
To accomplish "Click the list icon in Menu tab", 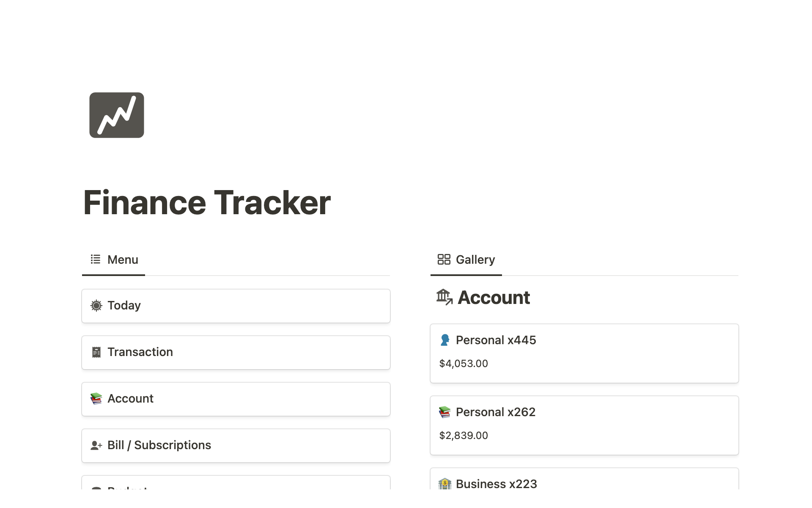I will coord(96,259).
